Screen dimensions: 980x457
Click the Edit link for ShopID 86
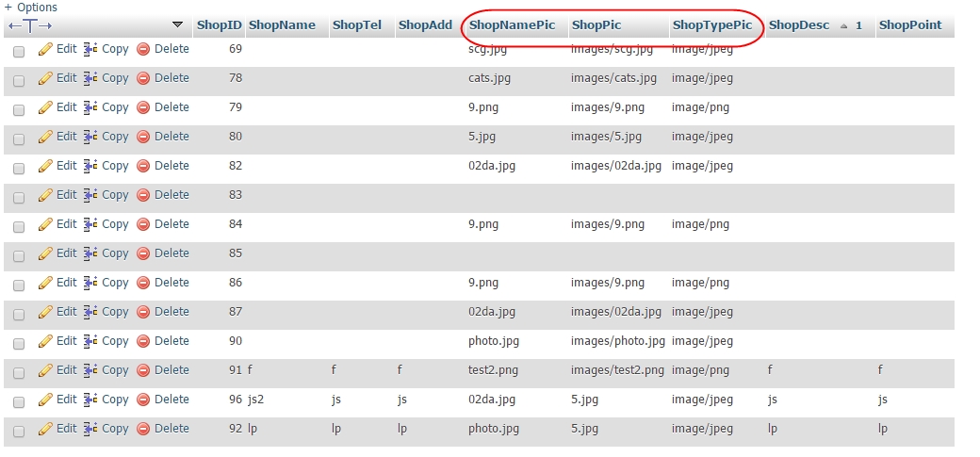pos(66,283)
